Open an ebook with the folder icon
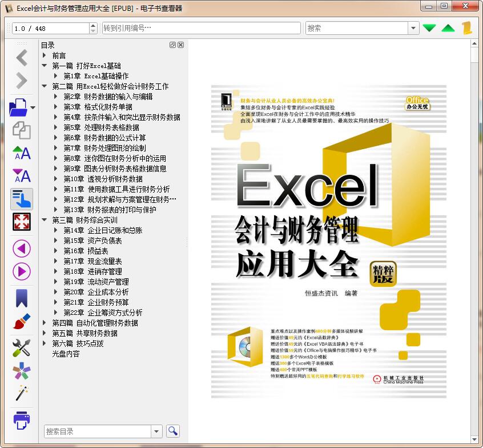 pos(18,107)
